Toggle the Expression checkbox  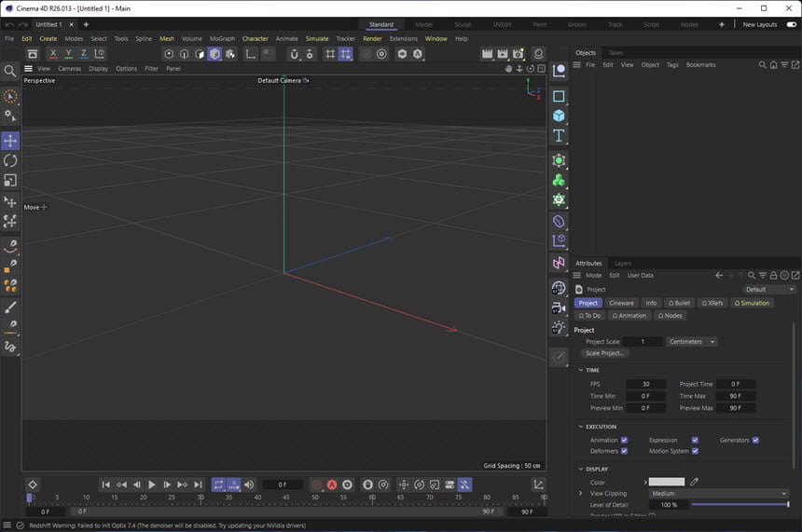click(695, 440)
